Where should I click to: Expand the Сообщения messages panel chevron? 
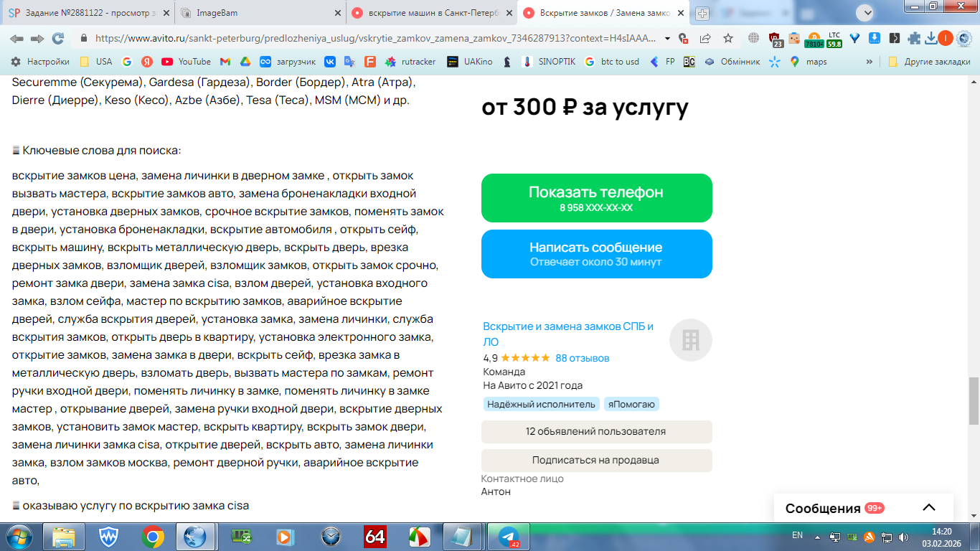point(929,508)
